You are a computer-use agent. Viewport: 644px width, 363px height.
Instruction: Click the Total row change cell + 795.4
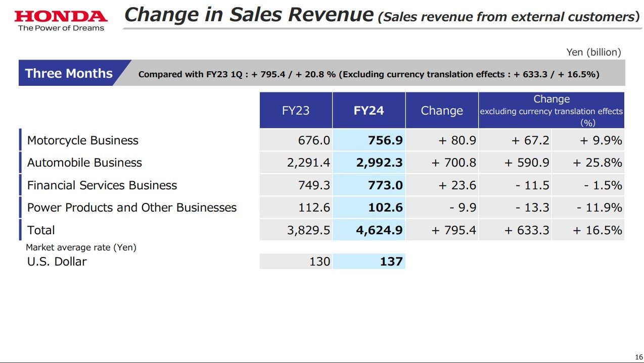(x=454, y=230)
